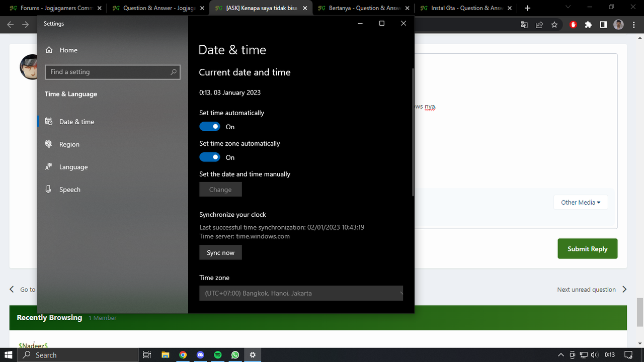
Task: Click the Submit Reply button
Action: (587, 249)
